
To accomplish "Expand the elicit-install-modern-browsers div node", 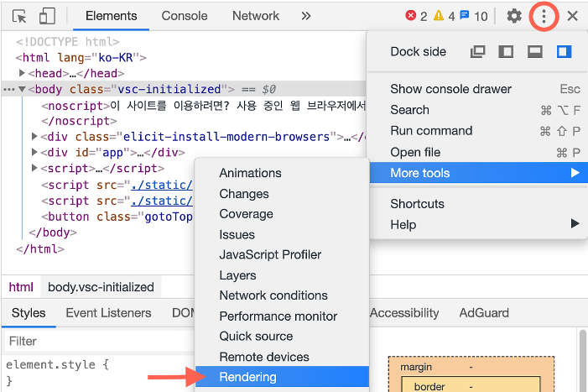I will pyautogui.click(x=34, y=137).
